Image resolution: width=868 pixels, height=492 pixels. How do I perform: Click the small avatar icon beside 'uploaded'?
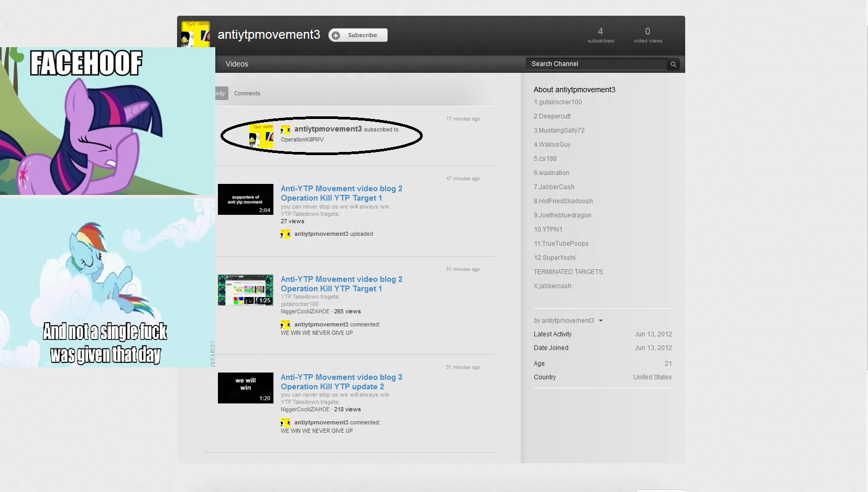click(285, 234)
